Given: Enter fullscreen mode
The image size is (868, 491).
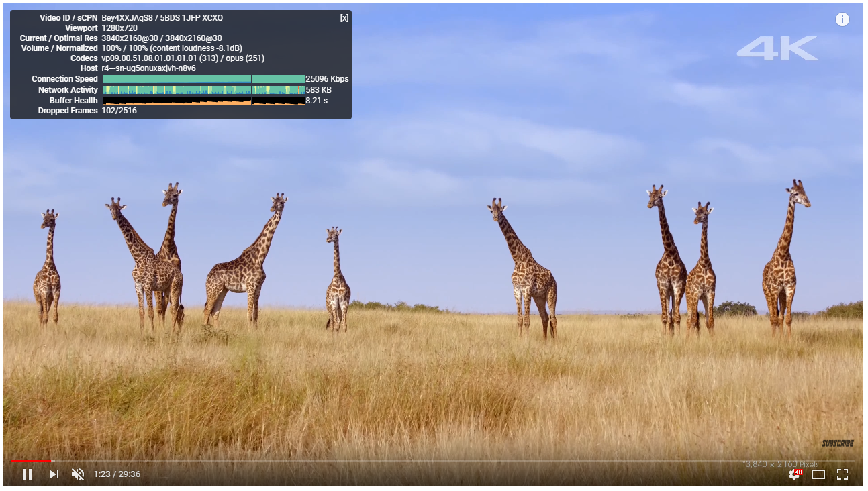Looking at the screenshot, I should (842, 474).
